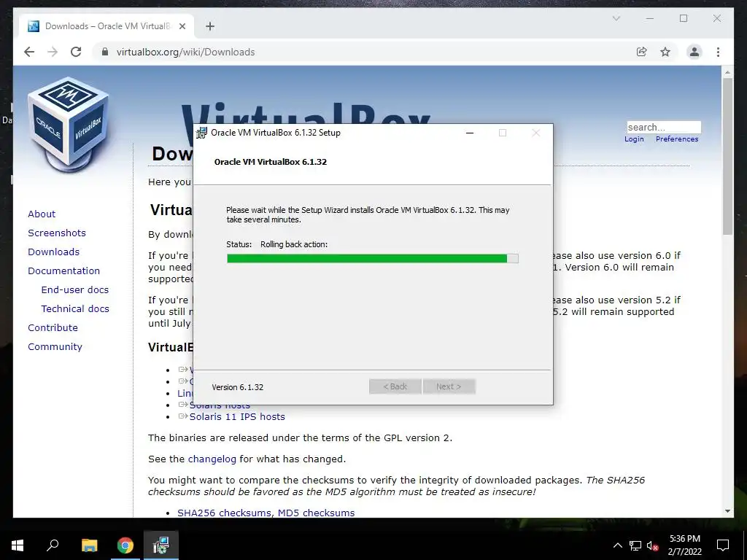
Task: Click the muted volume tray icon
Action: point(652,545)
